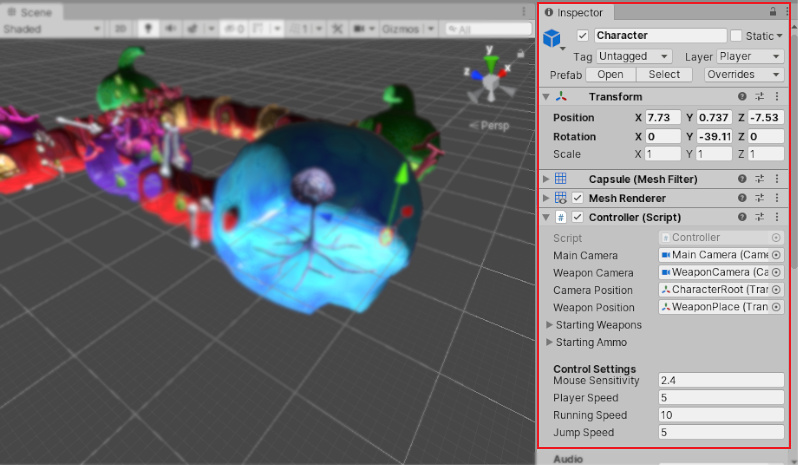Open Controller script three-dot menu

pos(777,217)
